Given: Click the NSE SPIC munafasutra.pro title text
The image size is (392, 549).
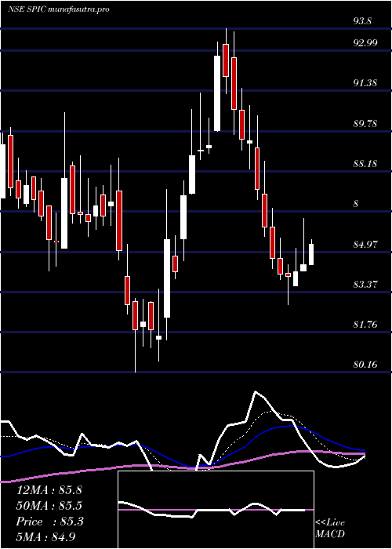Looking at the screenshot, I should (x=59, y=9).
